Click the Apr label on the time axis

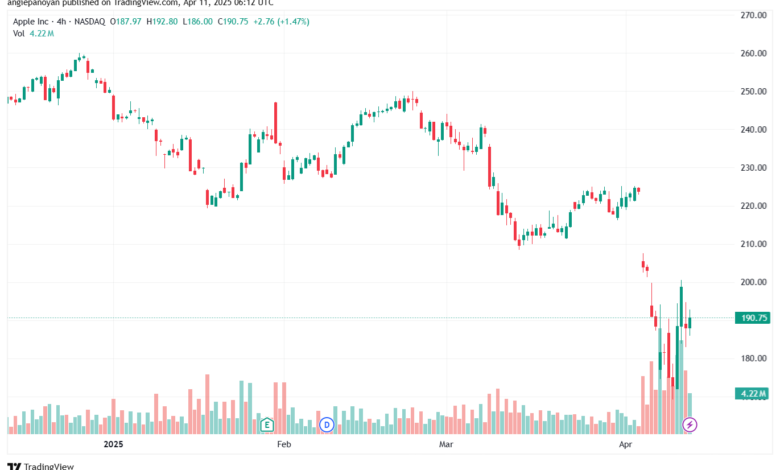pyautogui.click(x=625, y=444)
